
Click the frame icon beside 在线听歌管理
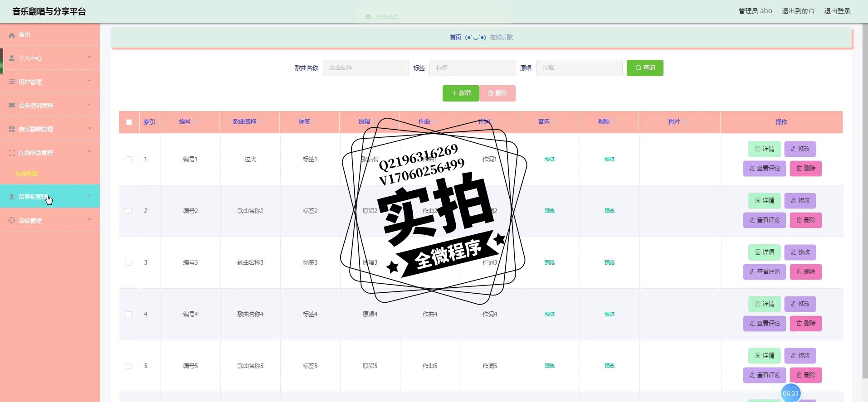pos(12,153)
